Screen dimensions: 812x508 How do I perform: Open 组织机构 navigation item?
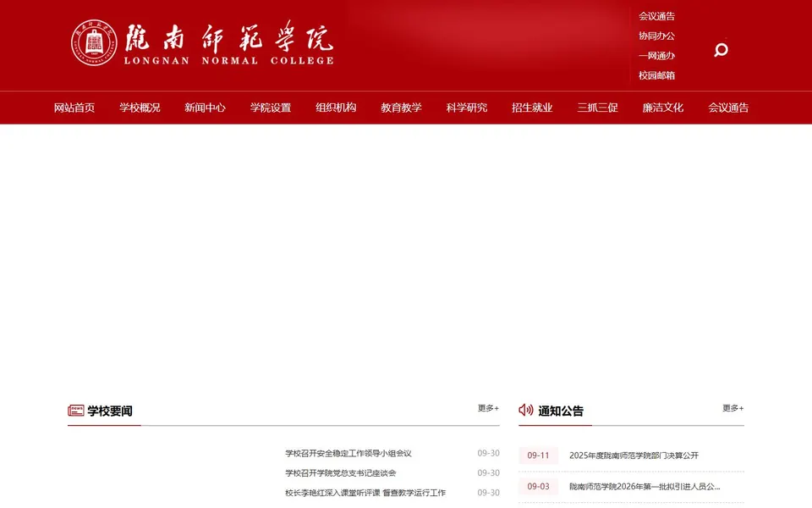(336, 108)
